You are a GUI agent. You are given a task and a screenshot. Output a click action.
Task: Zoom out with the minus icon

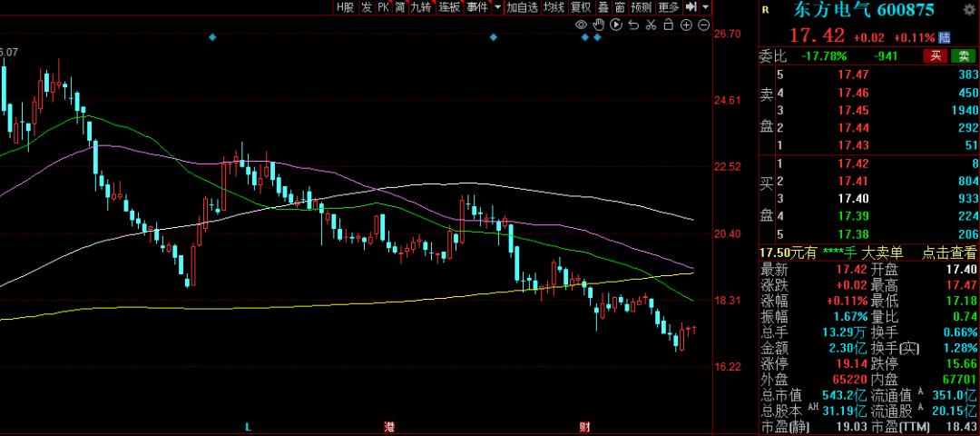704,25
